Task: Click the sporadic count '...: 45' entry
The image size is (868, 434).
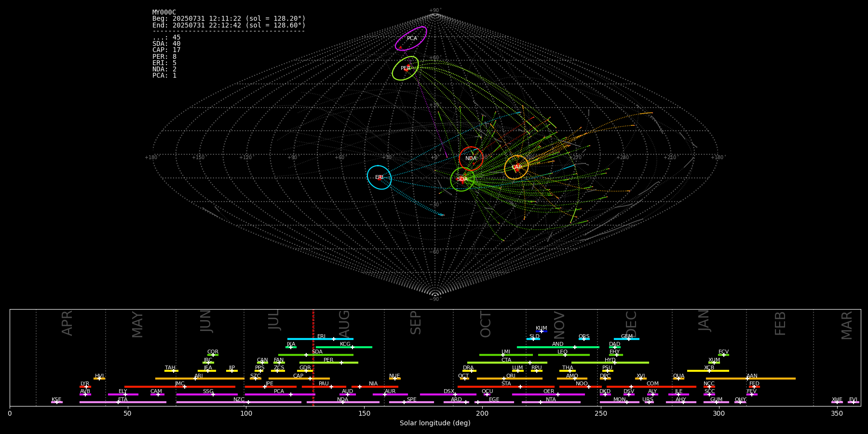Action: (166, 38)
